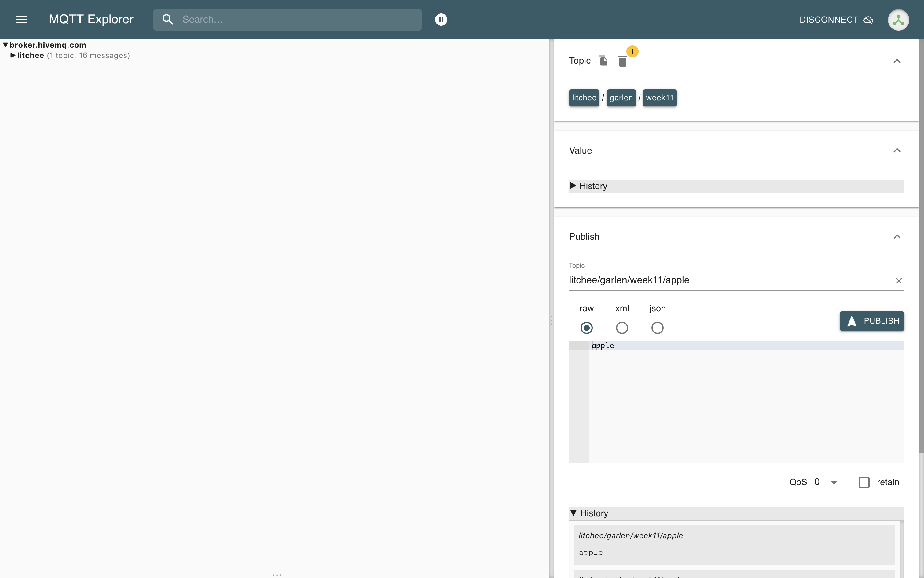
Task: Select the litchee topic chip
Action: (584, 98)
